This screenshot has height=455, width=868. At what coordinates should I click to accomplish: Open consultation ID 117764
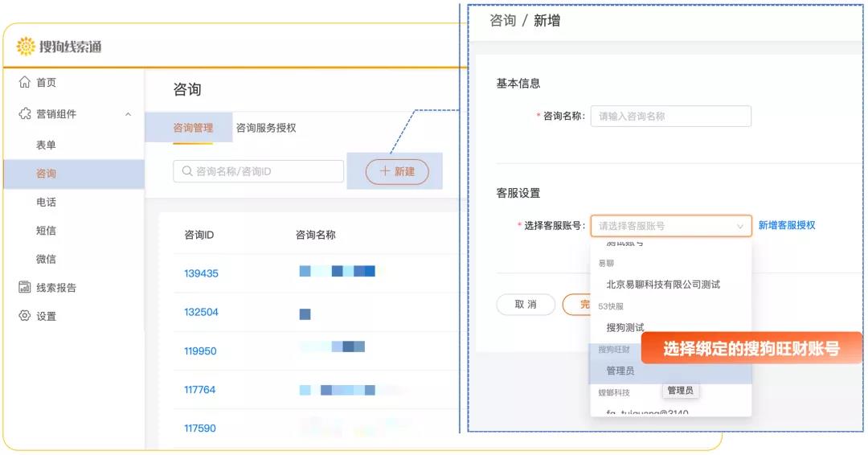pyautogui.click(x=199, y=390)
